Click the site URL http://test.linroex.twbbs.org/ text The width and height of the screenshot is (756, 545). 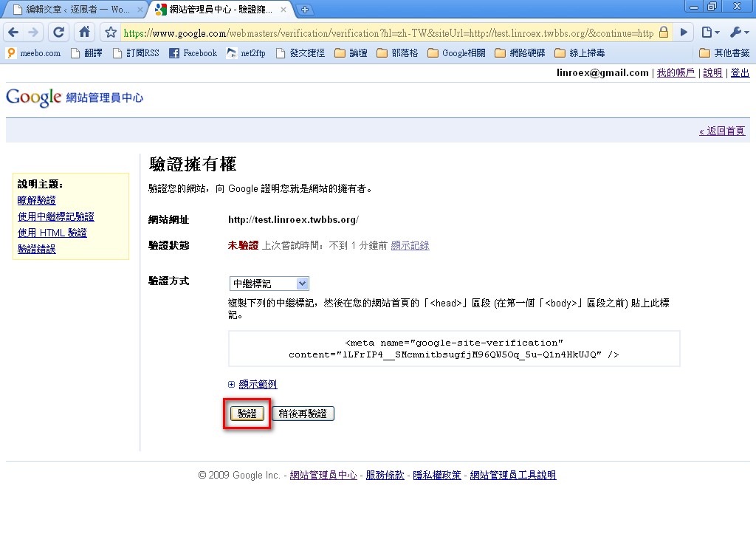[x=294, y=220]
